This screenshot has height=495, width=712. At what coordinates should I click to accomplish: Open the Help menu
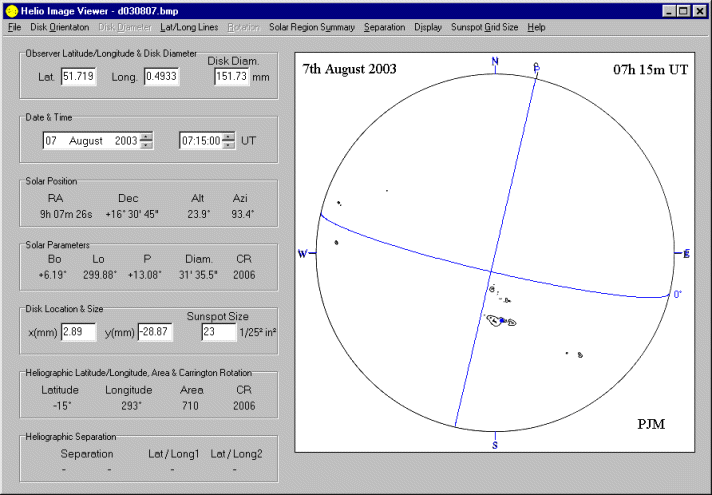click(536, 27)
